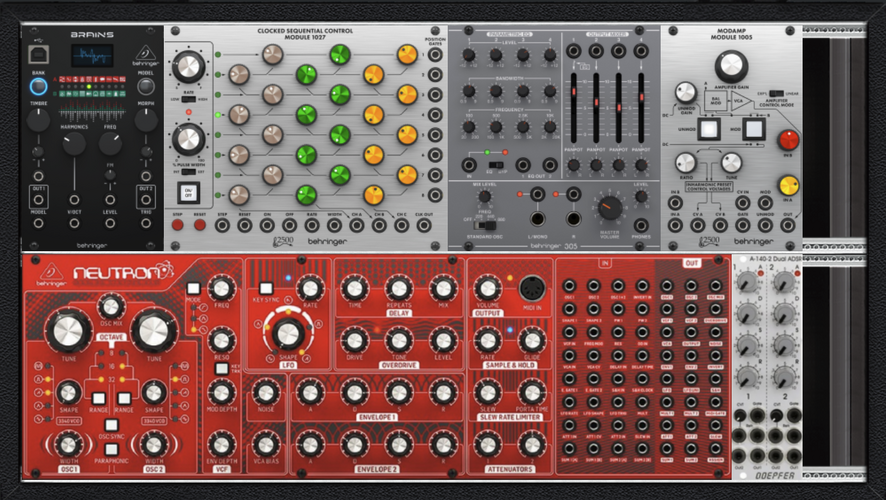Click envelope 1 Attack knob on Doepfer A-140-2
The height and width of the screenshot is (500, 886).
click(x=748, y=281)
